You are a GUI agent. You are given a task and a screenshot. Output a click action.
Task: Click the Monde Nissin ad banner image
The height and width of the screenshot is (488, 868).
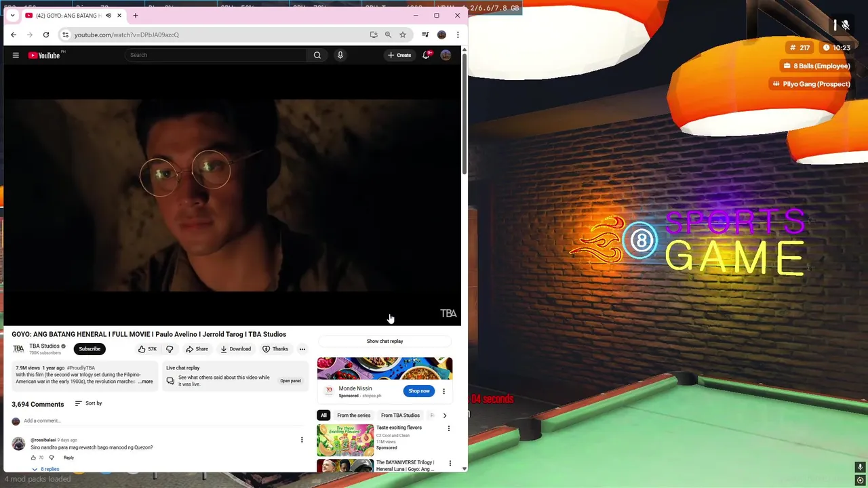[384, 369]
